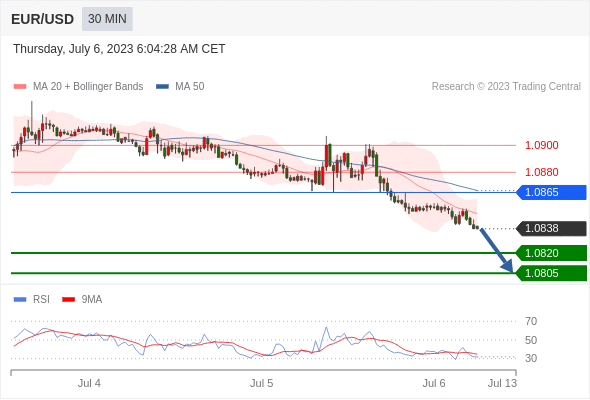The height and width of the screenshot is (400, 590).
Task: Open the Research © 2023 Trading Central credit
Action: (506, 87)
